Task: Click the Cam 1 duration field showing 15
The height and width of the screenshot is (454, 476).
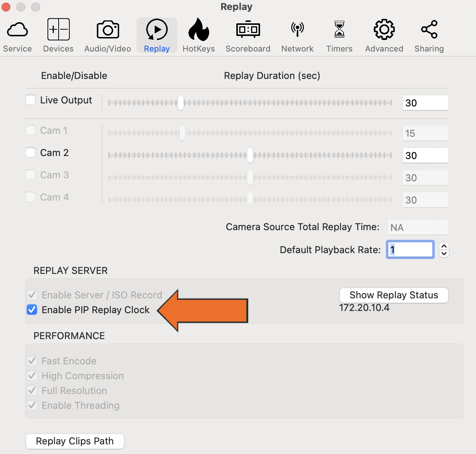Action: pos(425,133)
